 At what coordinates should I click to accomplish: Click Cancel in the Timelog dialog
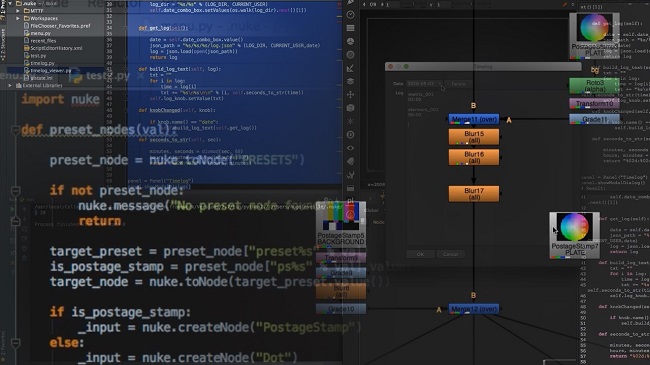(451, 254)
